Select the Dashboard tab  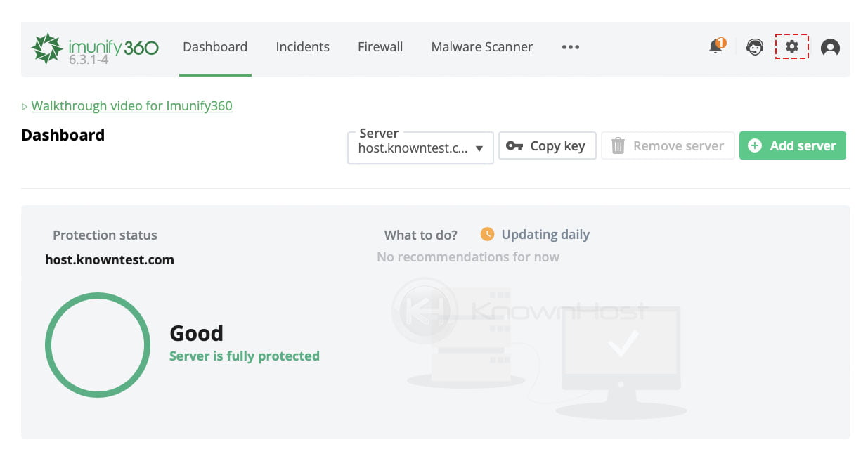[215, 46]
